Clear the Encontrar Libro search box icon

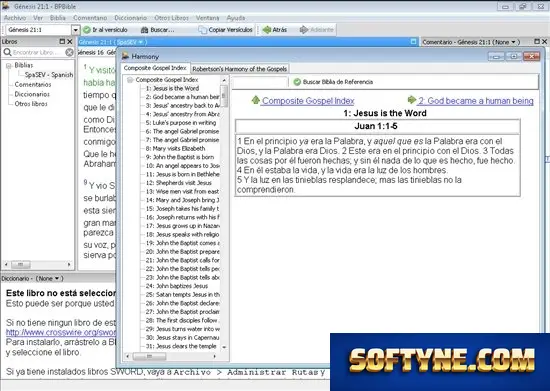tap(69, 52)
